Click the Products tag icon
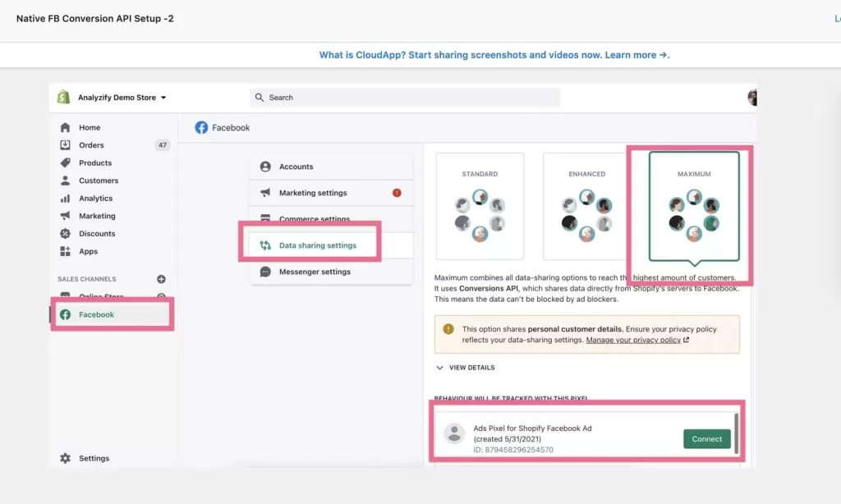841x504 pixels. point(66,163)
